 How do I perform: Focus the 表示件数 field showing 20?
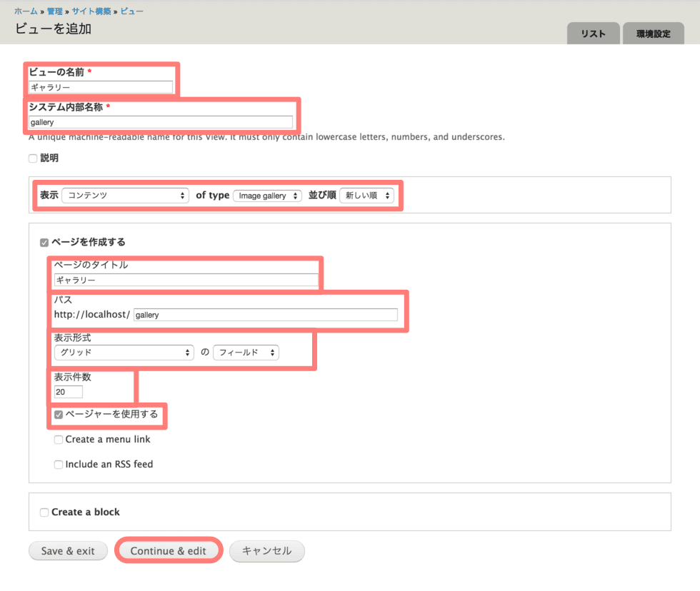point(69,392)
